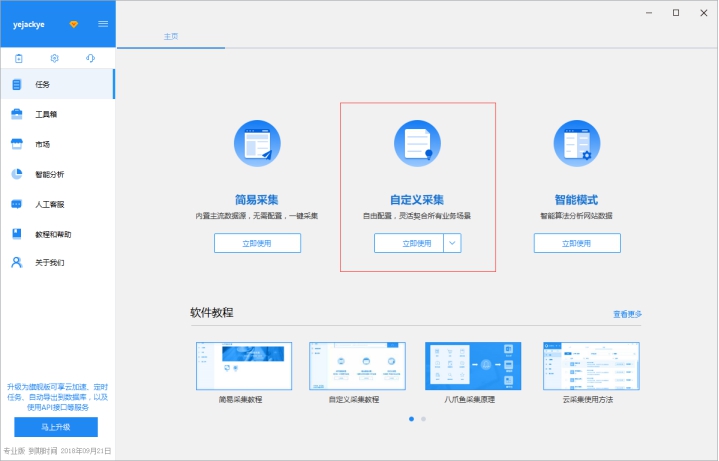719x461 pixels.
Task: Click the hamburger menu icon beside yejackye
Action: click(103, 23)
